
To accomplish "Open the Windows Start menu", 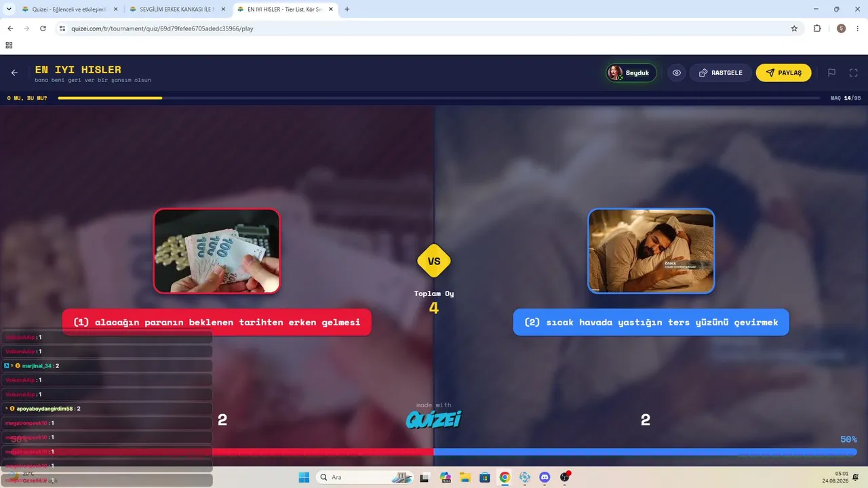I will (x=304, y=477).
